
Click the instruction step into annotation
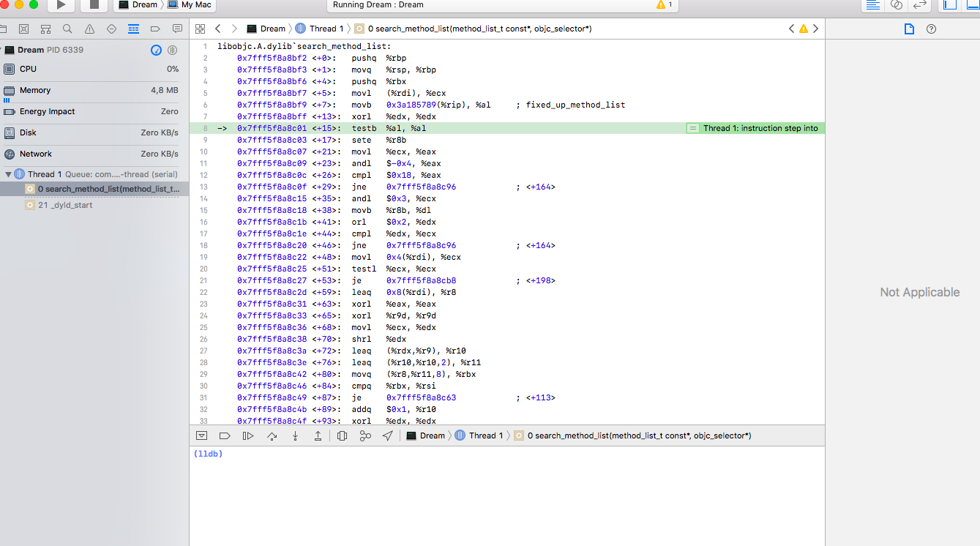754,128
